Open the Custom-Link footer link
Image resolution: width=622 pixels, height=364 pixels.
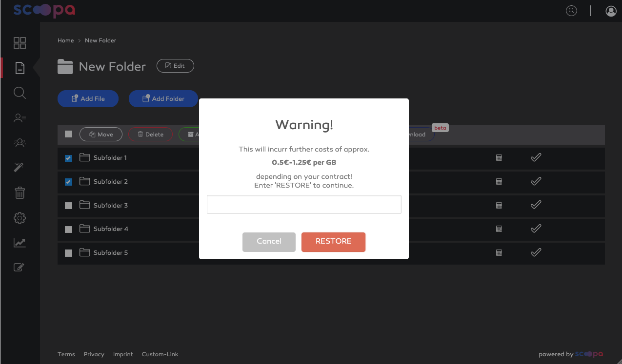160,354
